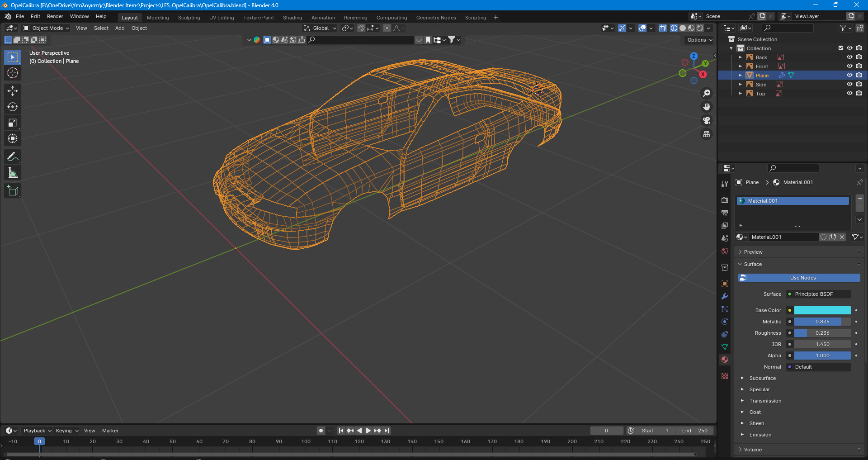
Task: Click the End frame field in the timeline
Action: pyautogui.click(x=695, y=431)
